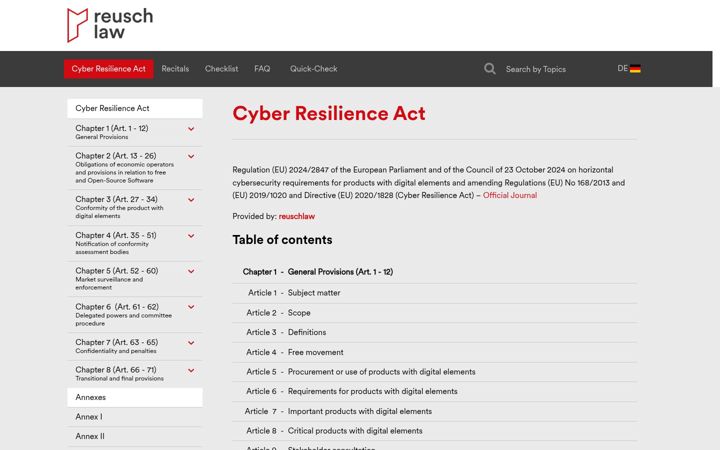Open Article 1 Subject matter

[434, 293]
